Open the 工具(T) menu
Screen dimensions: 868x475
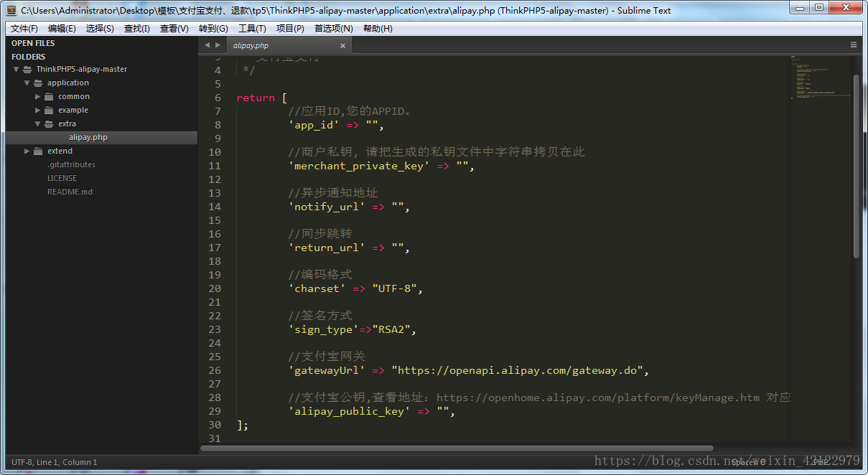point(252,29)
